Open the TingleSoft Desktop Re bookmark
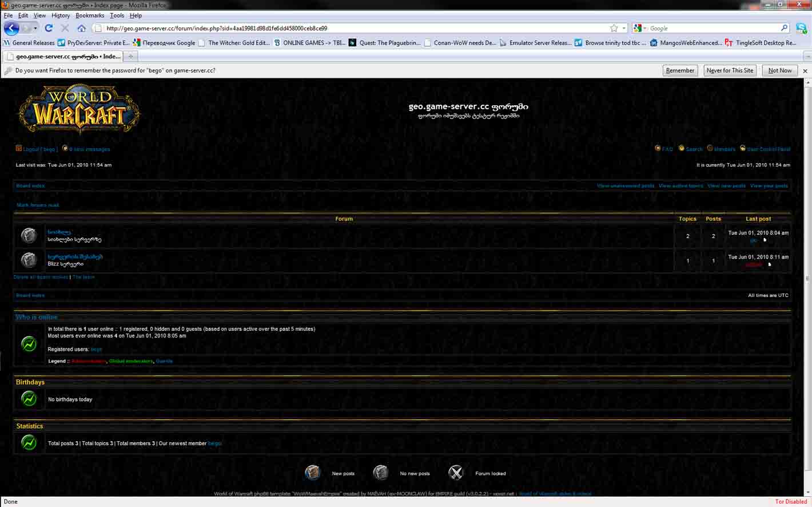 [761, 43]
